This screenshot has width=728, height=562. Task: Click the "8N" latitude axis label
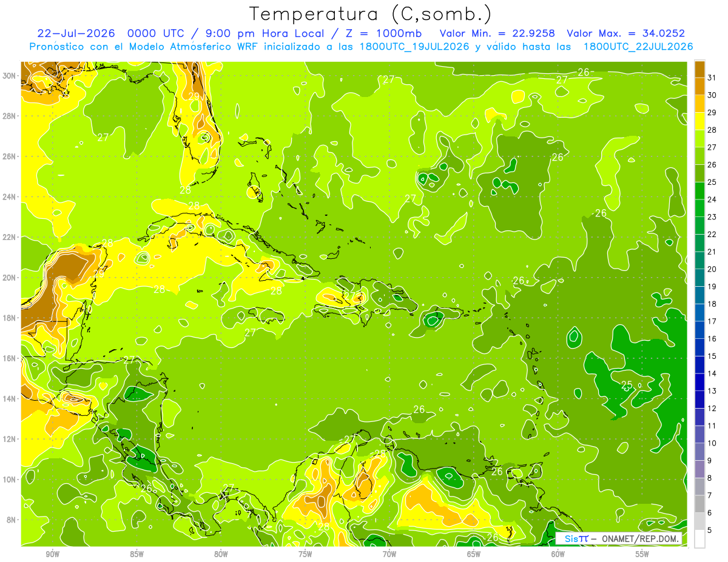(12, 520)
